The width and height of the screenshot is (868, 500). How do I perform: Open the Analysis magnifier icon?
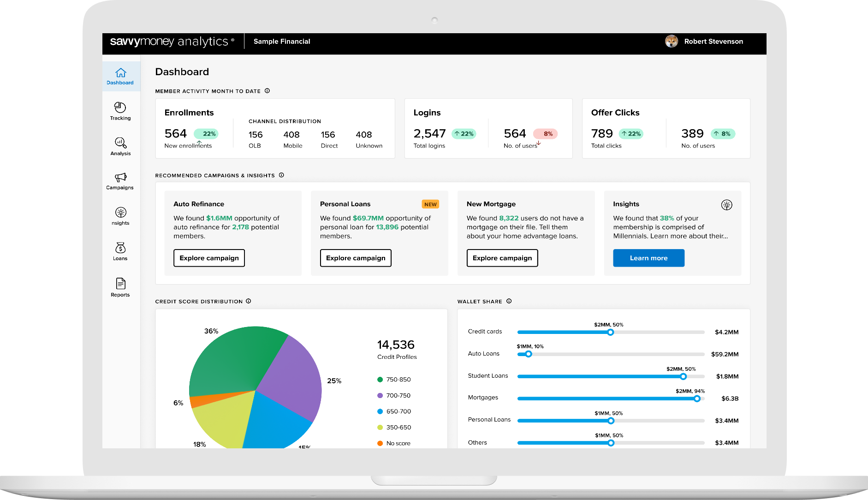[120, 143]
